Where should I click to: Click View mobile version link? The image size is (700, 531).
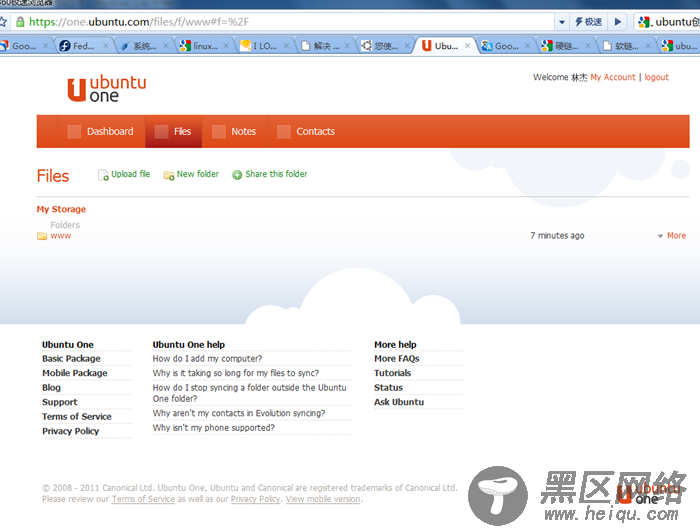(323, 499)
